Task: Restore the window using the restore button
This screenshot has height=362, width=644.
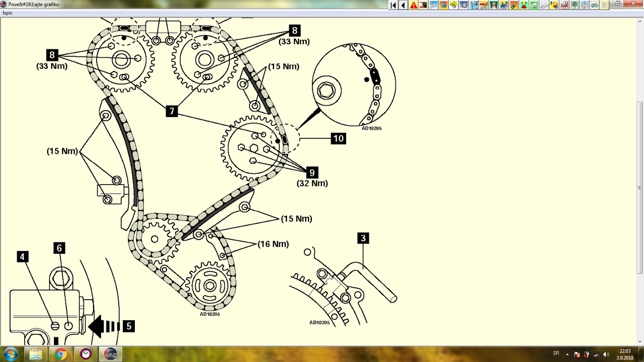Action: [618, 4]
